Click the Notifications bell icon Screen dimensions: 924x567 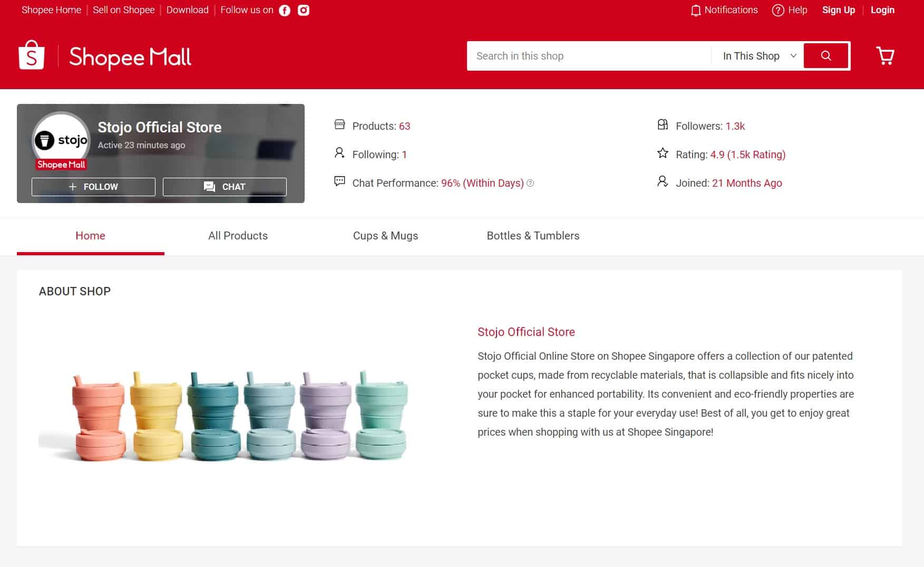[696, 11]
